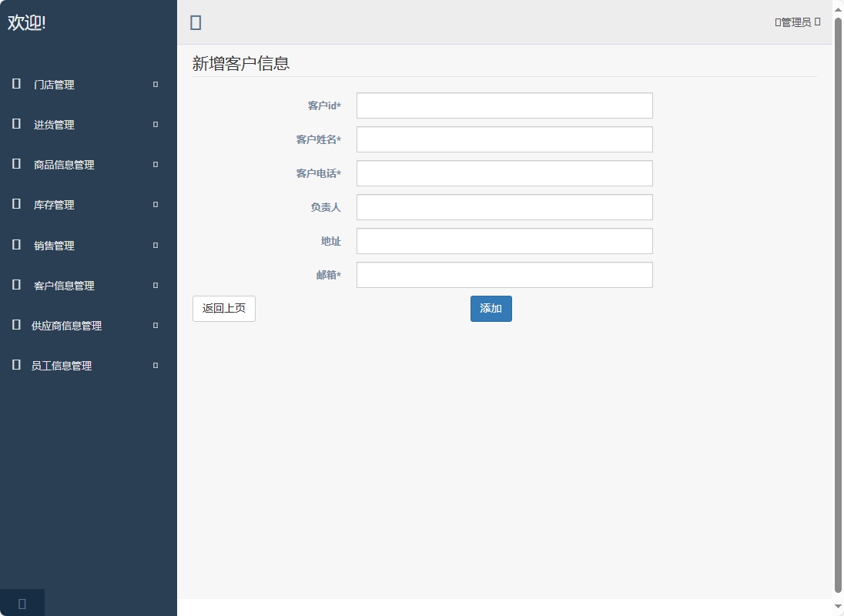Screen dimensions: 844x616
Task: Click the collapse icon at sidebar bottom
Action: coord(22,603)
